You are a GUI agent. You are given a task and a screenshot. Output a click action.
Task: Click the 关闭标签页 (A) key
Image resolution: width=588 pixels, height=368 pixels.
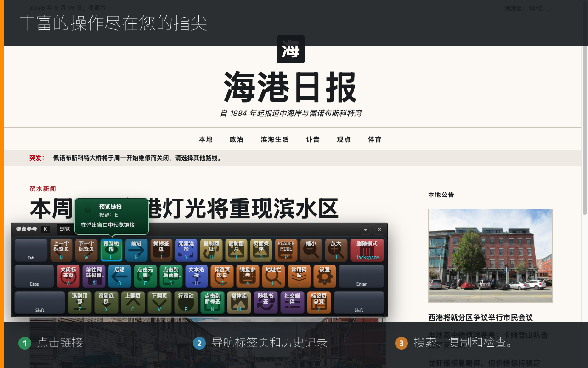coord(68,276)
